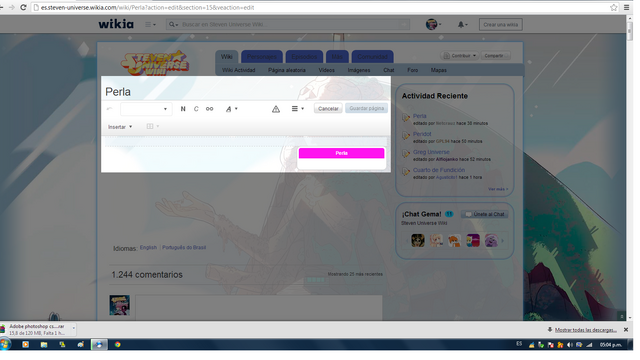Open Wiki Actividad submenu item
640x360 pixels.
point(239,70)
